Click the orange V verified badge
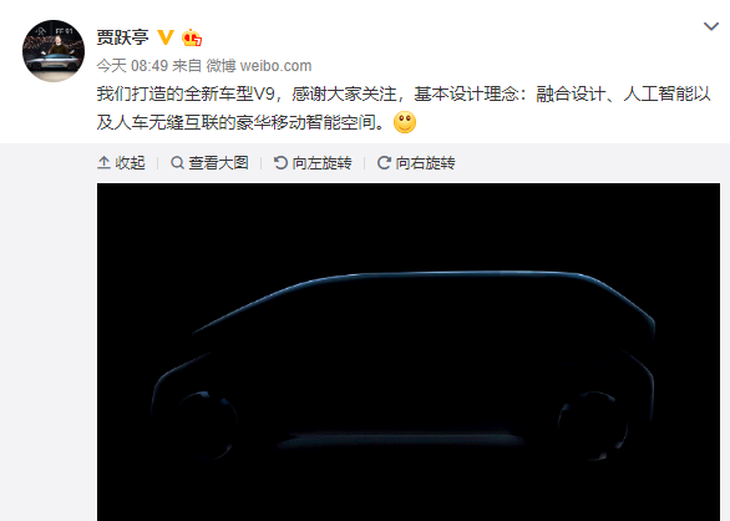Image resolution: width=730 pixels, height=521 pixels. [166, 37]
